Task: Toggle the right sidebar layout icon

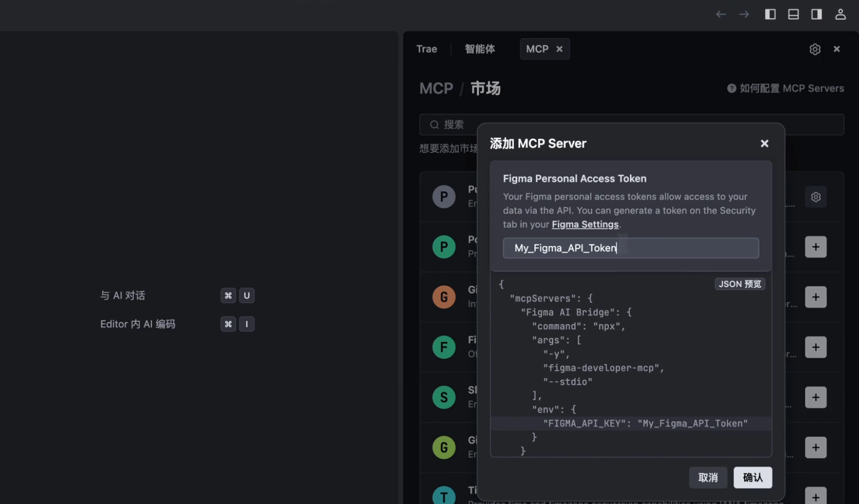Action: point(816,14)
